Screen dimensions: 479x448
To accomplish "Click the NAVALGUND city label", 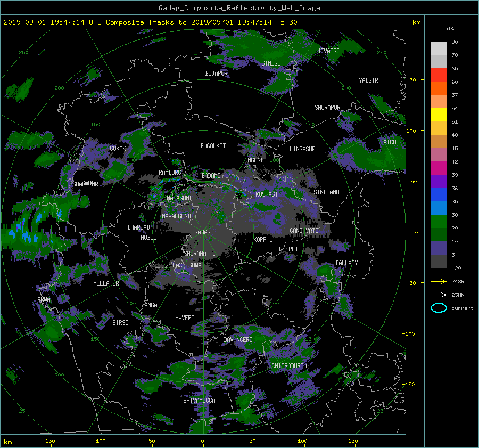I will coord(176,216).
